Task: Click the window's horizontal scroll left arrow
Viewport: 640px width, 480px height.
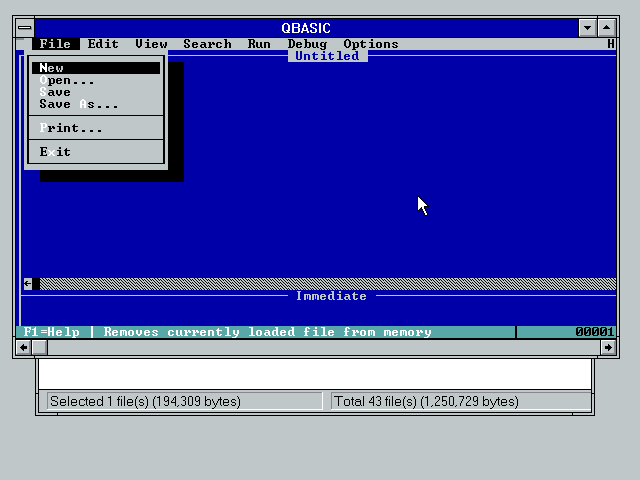Action: point(24,347)
